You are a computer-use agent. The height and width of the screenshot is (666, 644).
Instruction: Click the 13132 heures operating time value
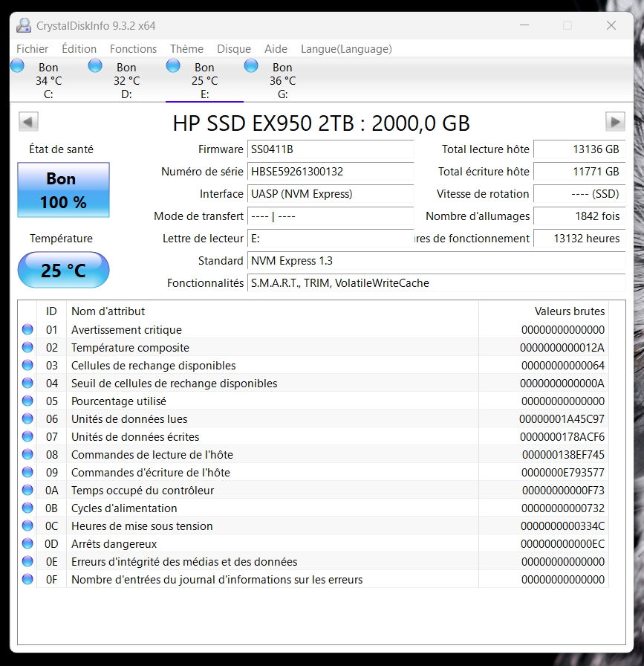click(579, 239)
